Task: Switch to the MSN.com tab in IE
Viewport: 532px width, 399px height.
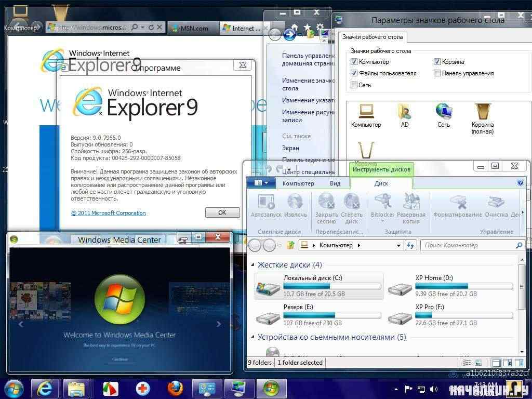Action: point(193,28)
